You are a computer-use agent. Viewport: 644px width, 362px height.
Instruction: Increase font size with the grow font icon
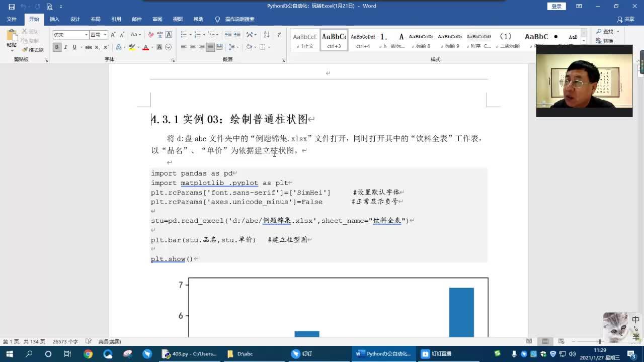113,35
